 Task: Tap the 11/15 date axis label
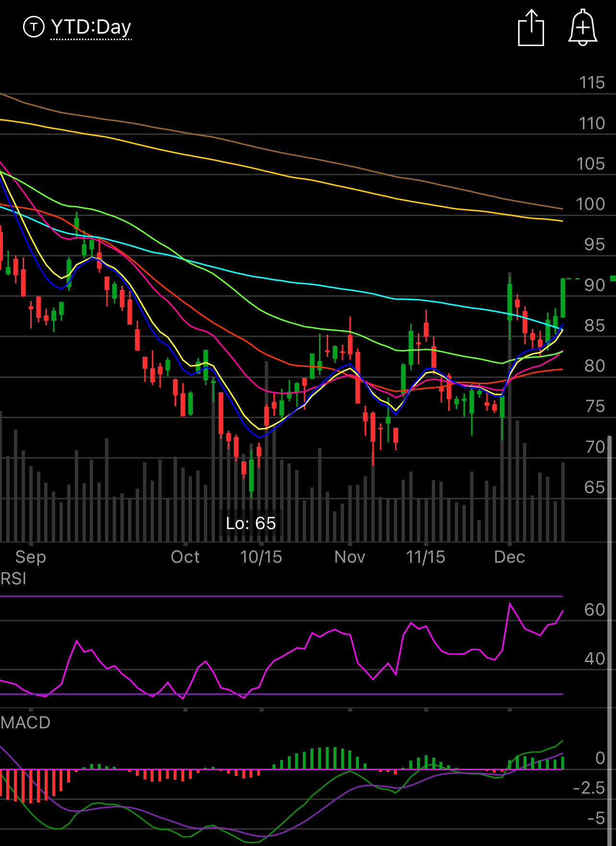coord(426,557)
